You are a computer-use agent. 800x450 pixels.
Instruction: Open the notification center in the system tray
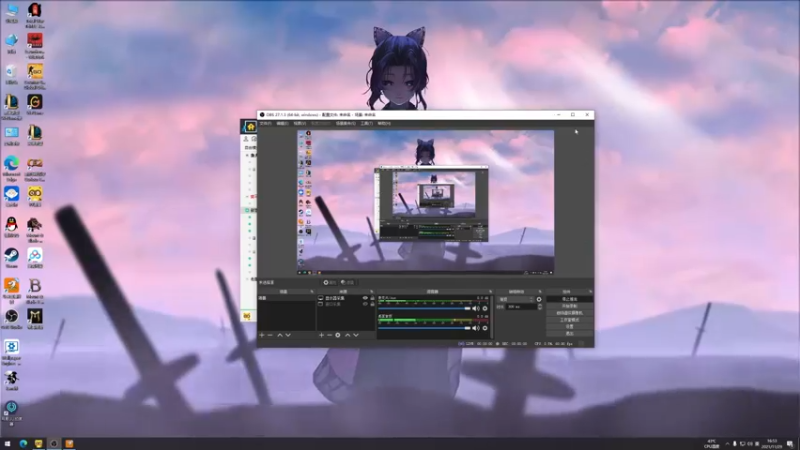(x=790, y=444)
